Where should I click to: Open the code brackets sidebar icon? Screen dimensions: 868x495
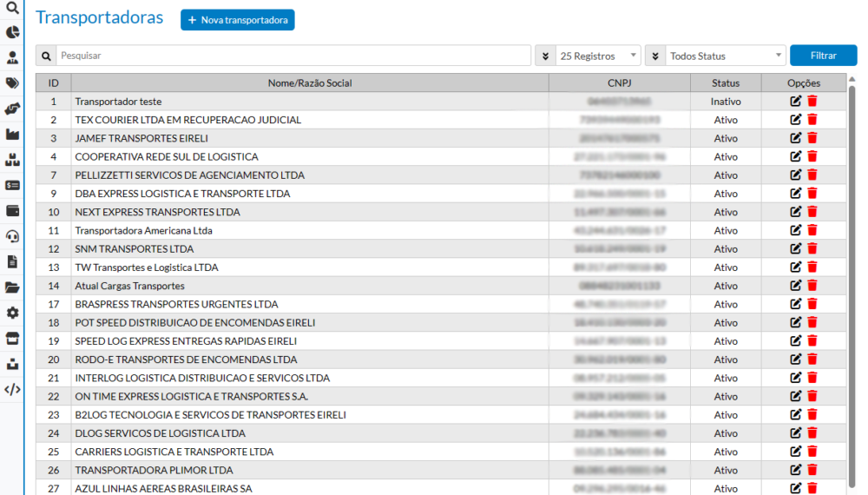12,389
